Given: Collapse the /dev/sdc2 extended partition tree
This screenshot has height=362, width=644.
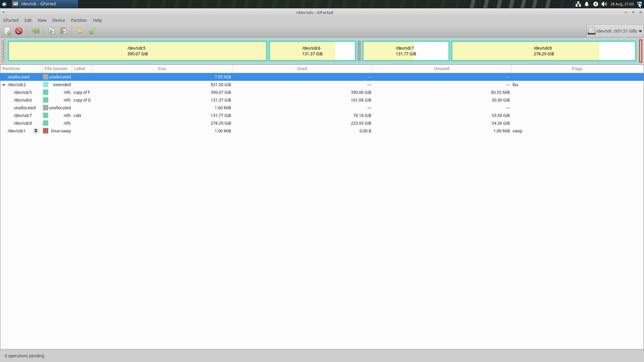Looking at the screenshot, I should [x=4, y=85].
